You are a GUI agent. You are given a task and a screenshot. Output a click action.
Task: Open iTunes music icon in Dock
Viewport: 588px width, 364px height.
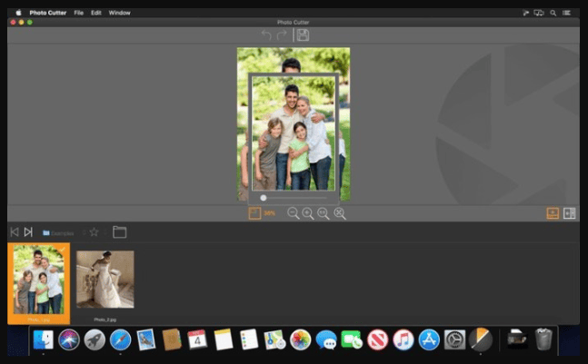pyautogui.click(x=404, y=339)
